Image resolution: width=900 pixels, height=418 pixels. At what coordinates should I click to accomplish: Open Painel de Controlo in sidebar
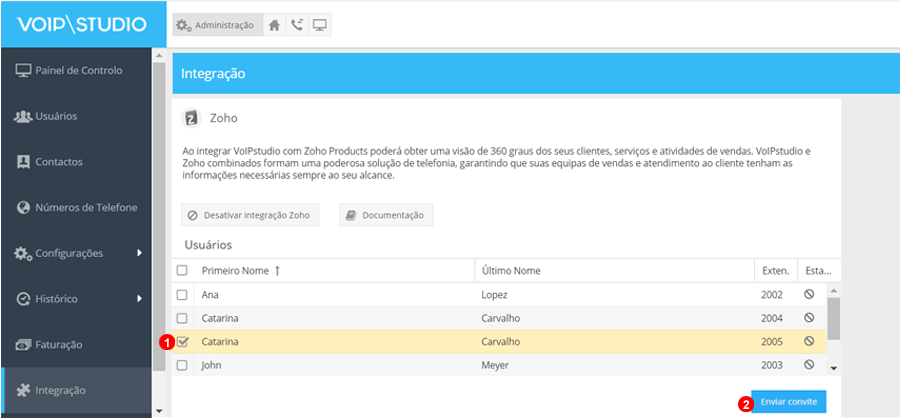(x=76, y=71)
